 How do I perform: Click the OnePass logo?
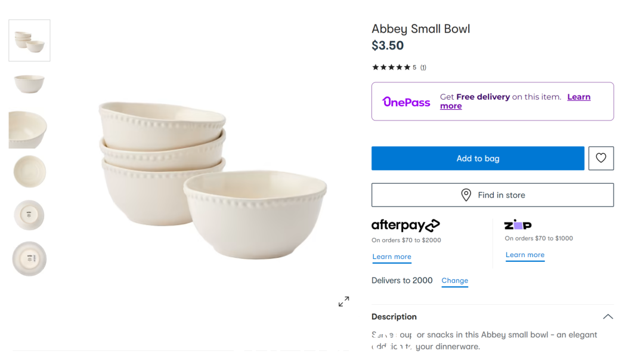[406, 101]
